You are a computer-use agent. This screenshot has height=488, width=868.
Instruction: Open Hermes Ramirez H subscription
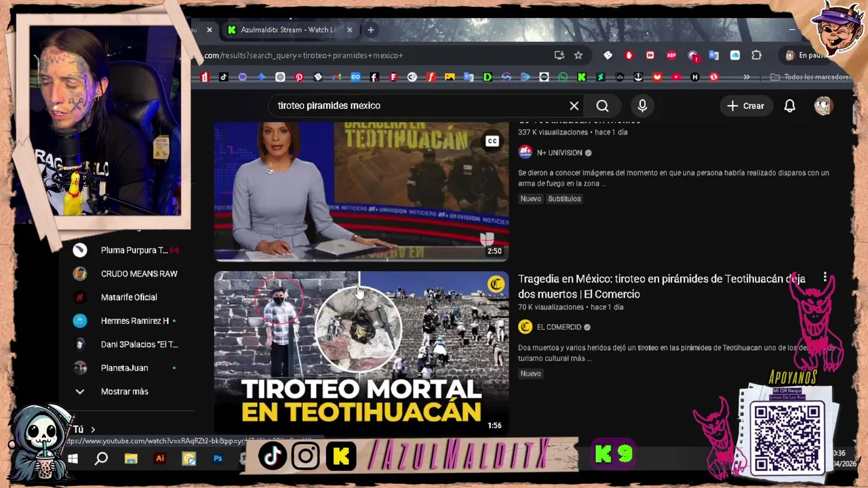(125, 321)
